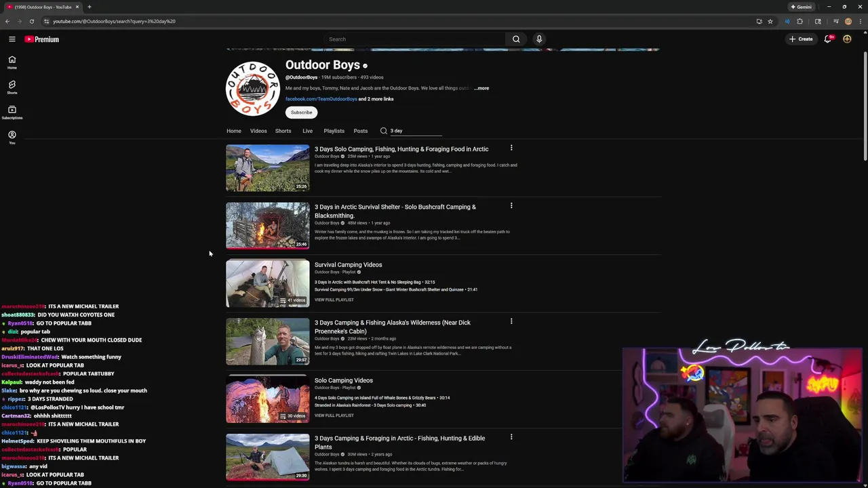Click the @OutdoorBoys channel handle
The image size is (868, 488).
click(301, 77)
